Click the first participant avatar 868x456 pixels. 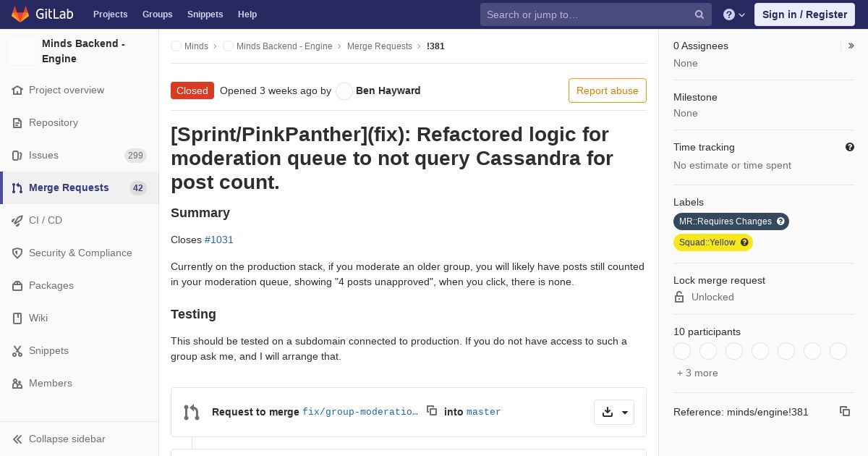pos(682,351)
